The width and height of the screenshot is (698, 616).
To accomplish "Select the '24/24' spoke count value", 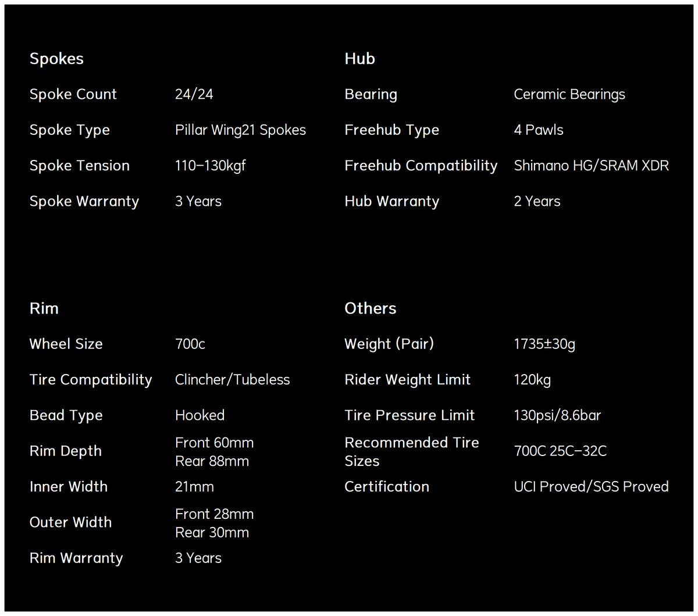I will pos(194,94).
